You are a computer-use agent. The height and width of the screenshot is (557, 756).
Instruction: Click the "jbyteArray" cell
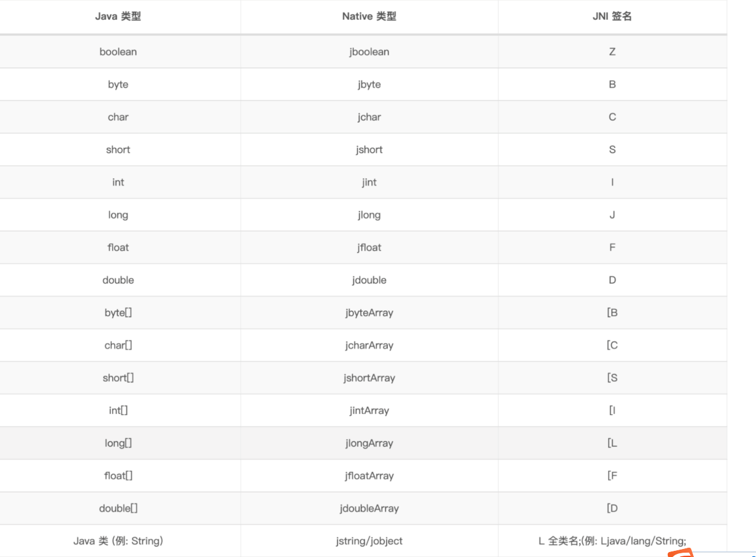(369, 313)
